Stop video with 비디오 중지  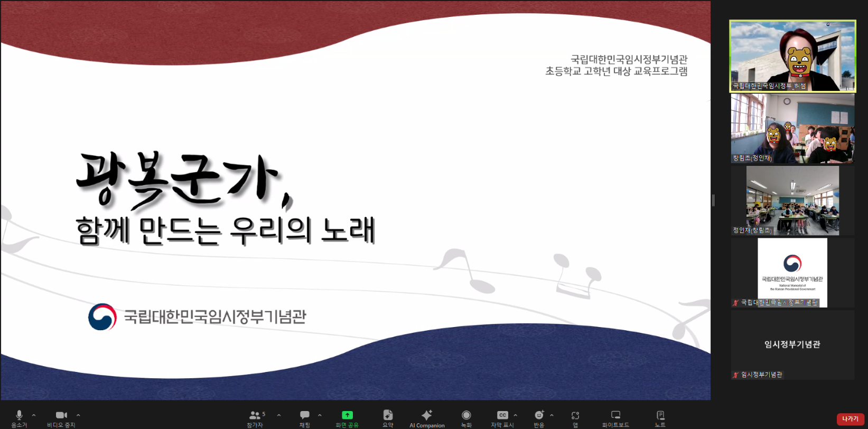pyautogui.click(x=61, y=418)
